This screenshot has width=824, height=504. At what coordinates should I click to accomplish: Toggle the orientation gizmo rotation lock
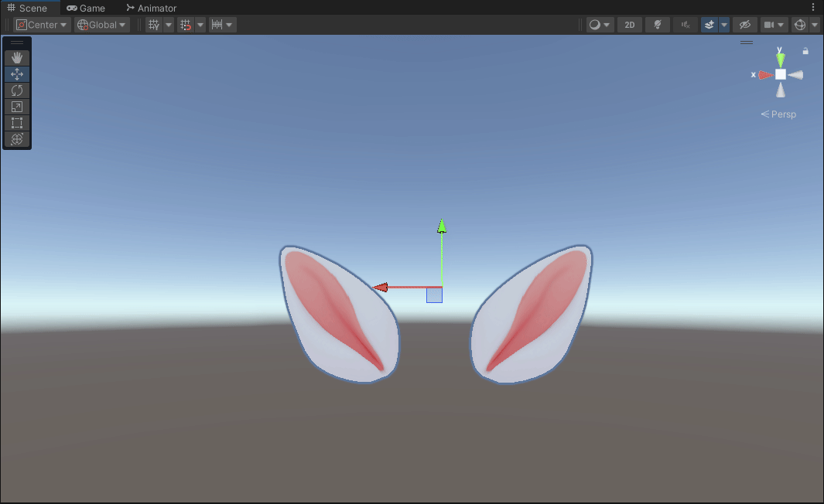(805, 51)
